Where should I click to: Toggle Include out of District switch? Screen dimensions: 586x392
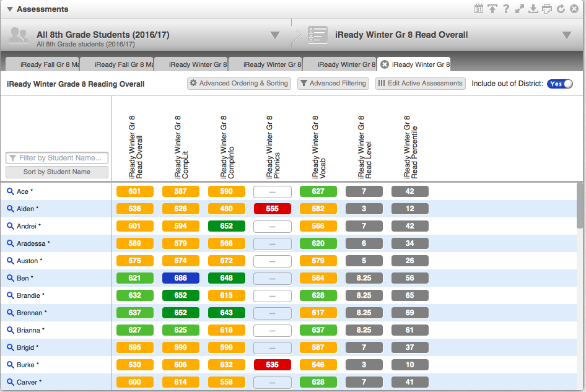click(x=559, y=84)
